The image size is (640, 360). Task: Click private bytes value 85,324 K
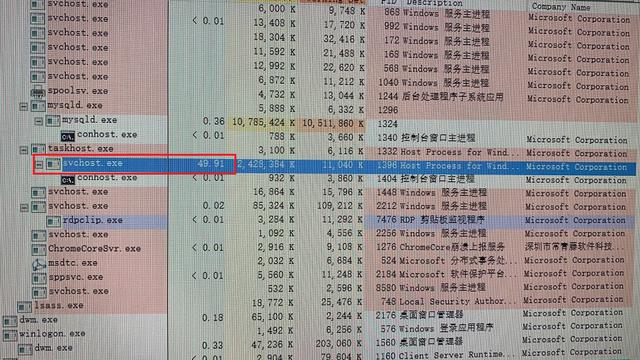273,206
